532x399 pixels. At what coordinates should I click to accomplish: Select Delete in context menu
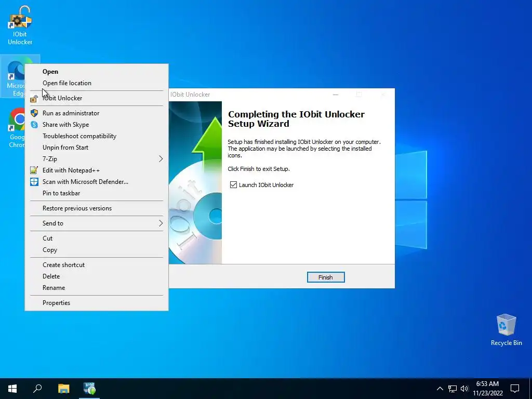(97, 276)
